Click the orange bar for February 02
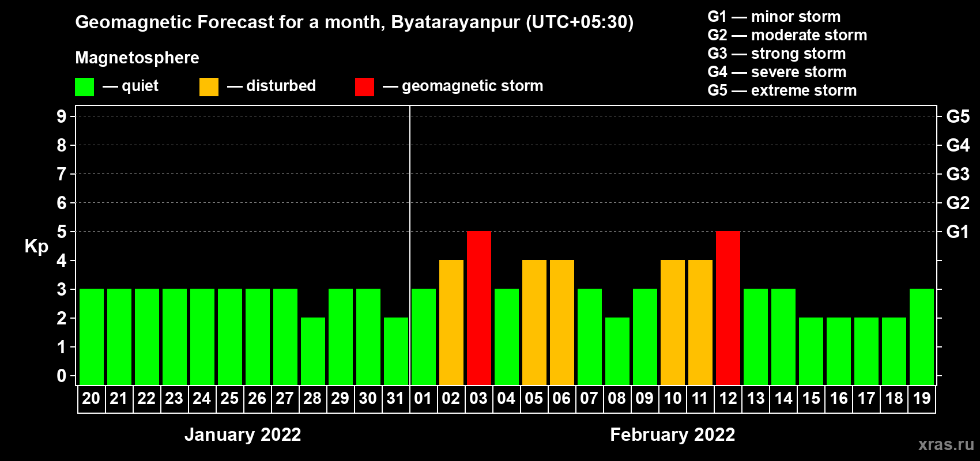Viewport: 980px width, 461px height. point(451,322)
